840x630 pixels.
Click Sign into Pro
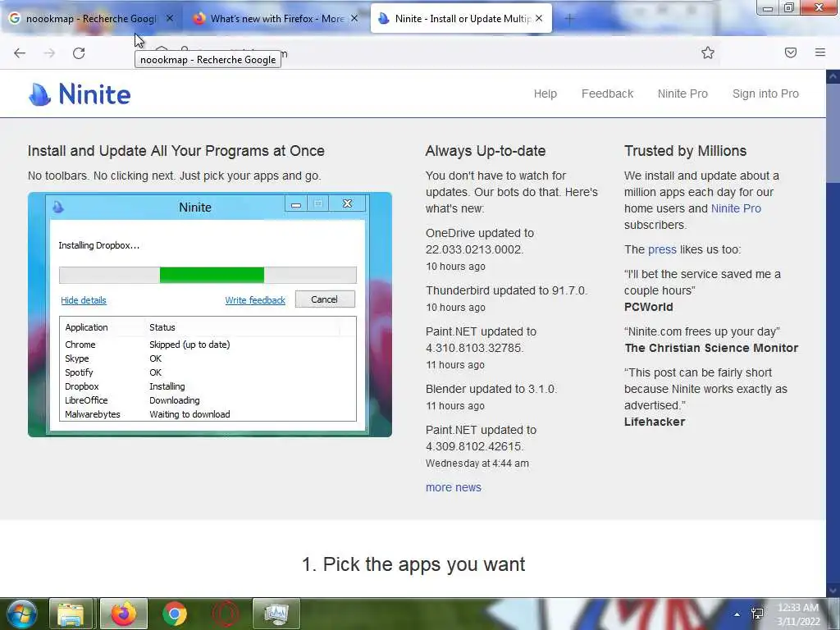(765, 94)
